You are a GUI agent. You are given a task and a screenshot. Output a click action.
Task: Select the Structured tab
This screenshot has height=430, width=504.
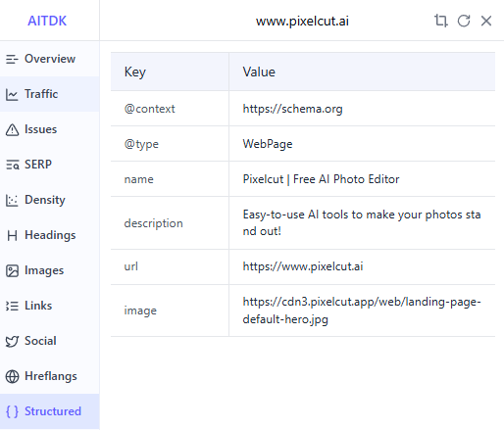(50, 411)
